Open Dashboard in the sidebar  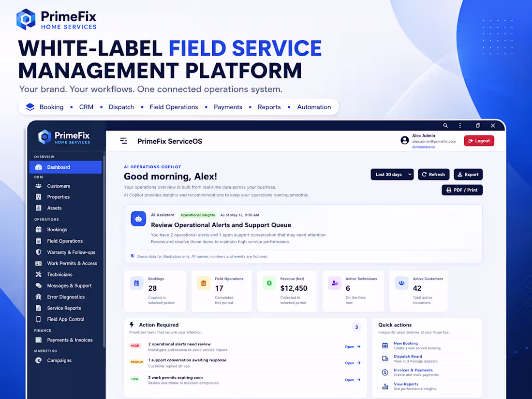tap(65, 167)
